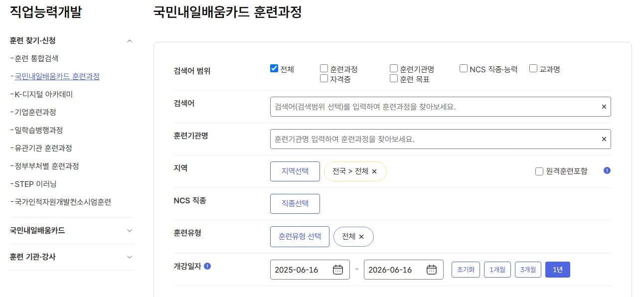This screenshot has width=644, height=297.
Task: Remove the 전국 > 전체 region chip
Action: 375,171
